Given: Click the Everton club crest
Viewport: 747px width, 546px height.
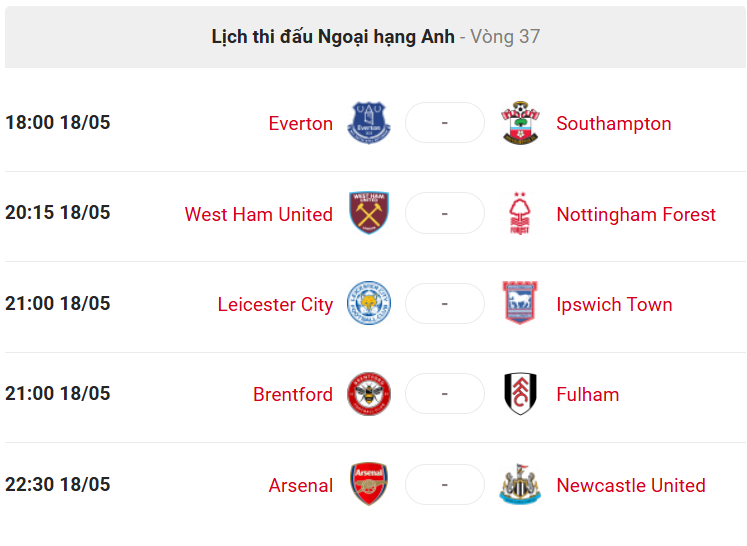Looking at the screenshot, I should pyautogui.click(x=369, y=123).
